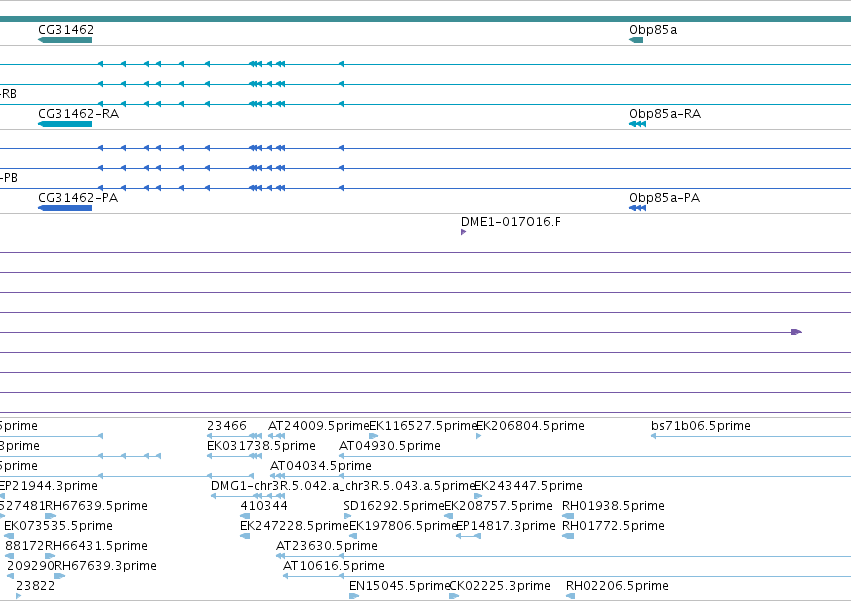Click the teal arrow glyph beneath Obp85a
Image resolution: width=851 pixels, height=601 pixels.
pyautogui.click(x=636, y=40)
